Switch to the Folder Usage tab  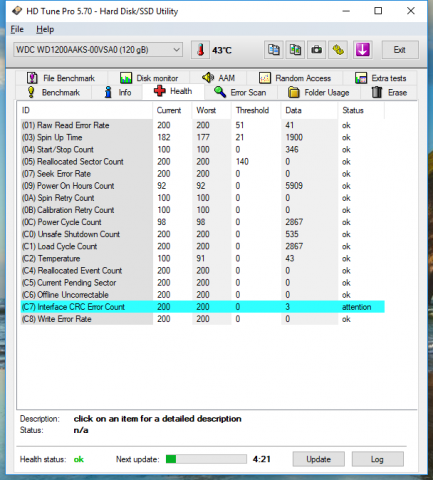click(x=319, y=92)
